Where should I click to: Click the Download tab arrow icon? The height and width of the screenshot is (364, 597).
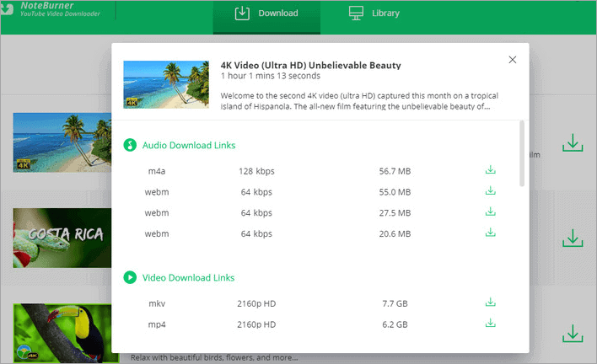point(242,13)
